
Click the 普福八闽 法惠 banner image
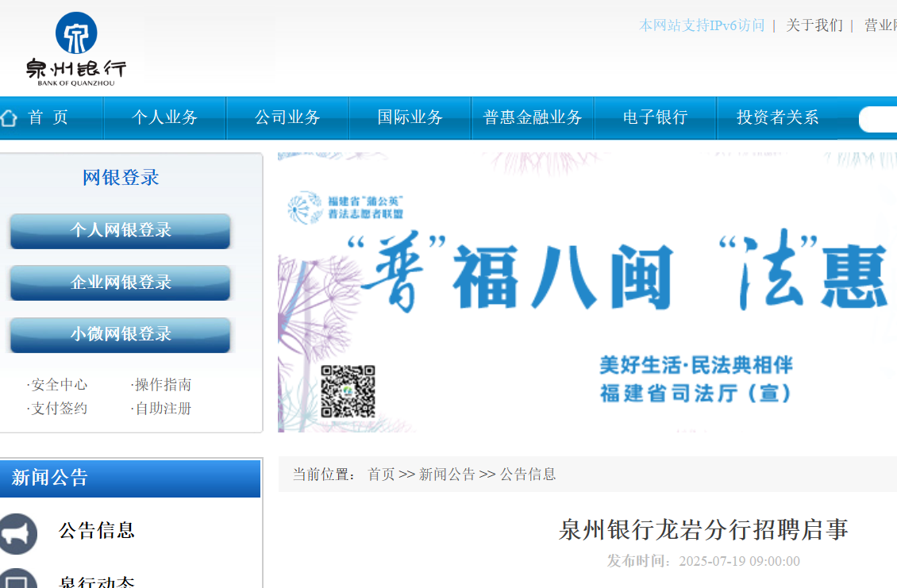coord(587,292)
